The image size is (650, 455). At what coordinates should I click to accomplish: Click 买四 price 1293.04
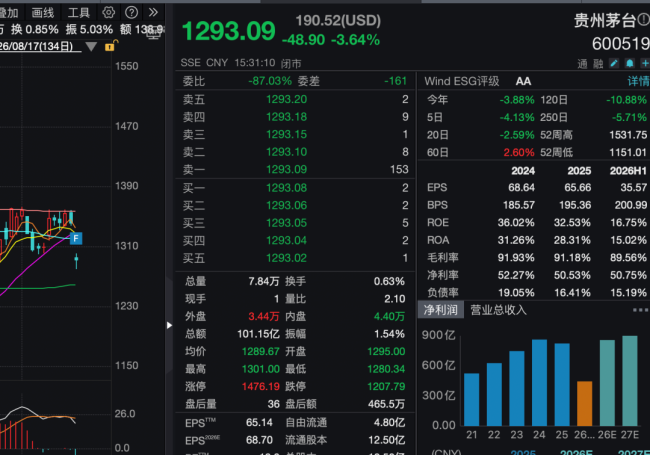point(286,240)
